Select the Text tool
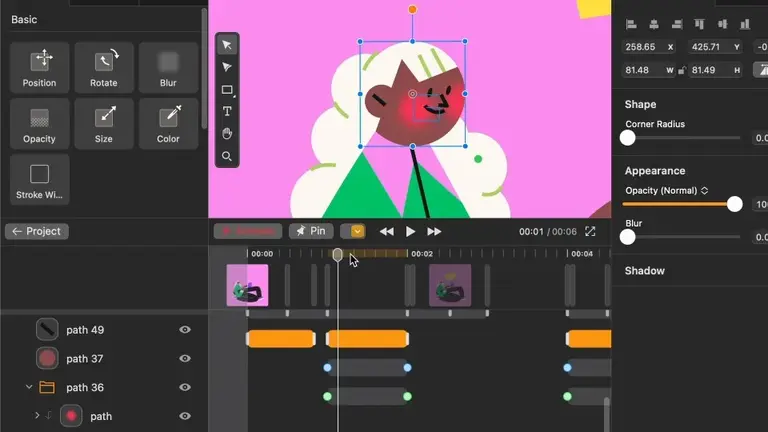768x432 pixels. 227,112
